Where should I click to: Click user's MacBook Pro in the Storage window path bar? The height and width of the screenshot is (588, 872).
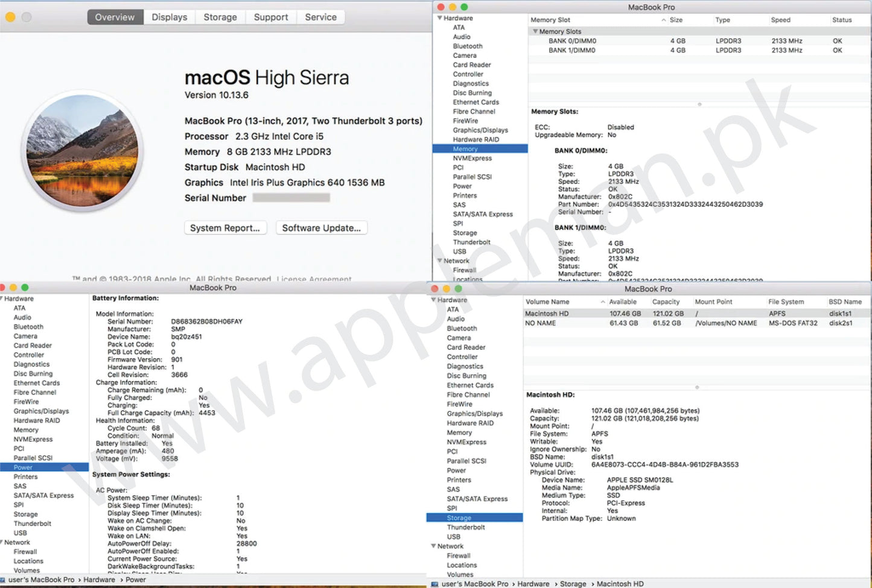pyautogui.click(x=475, y=584)
